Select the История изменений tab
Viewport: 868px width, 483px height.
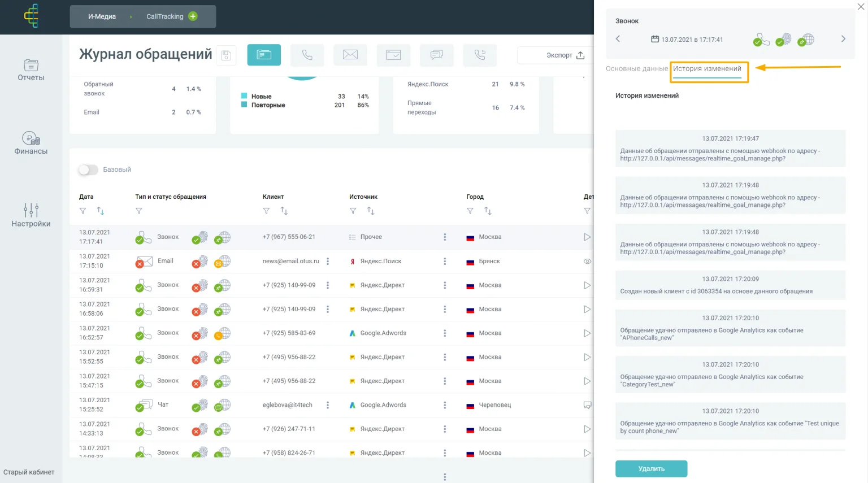click(x=707, y=68)
